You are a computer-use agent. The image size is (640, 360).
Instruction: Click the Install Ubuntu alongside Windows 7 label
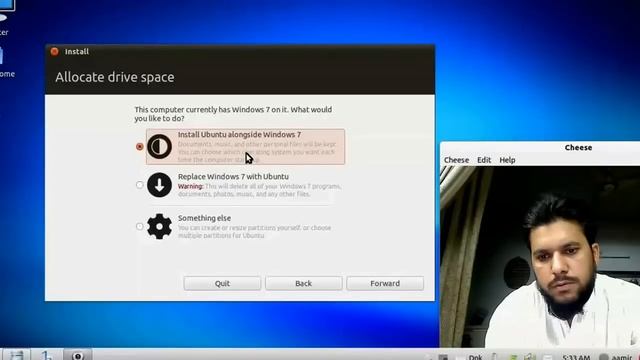[239, 135]
